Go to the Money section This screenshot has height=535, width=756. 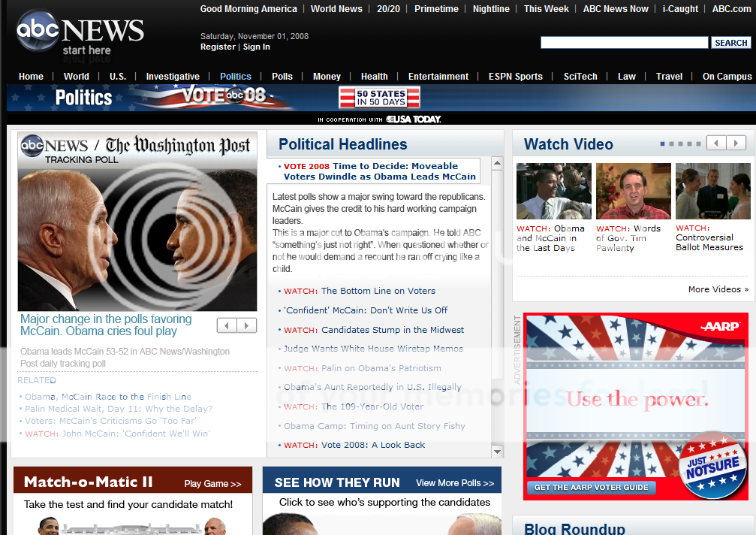tap(327, 76)
